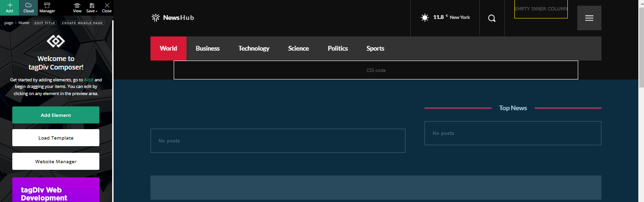Select the Science menu item
644x202 pixels.
coord(299,48)
